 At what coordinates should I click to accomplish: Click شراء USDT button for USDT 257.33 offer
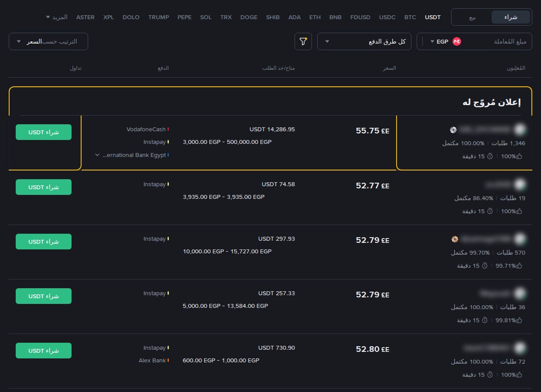click(44, 296)
